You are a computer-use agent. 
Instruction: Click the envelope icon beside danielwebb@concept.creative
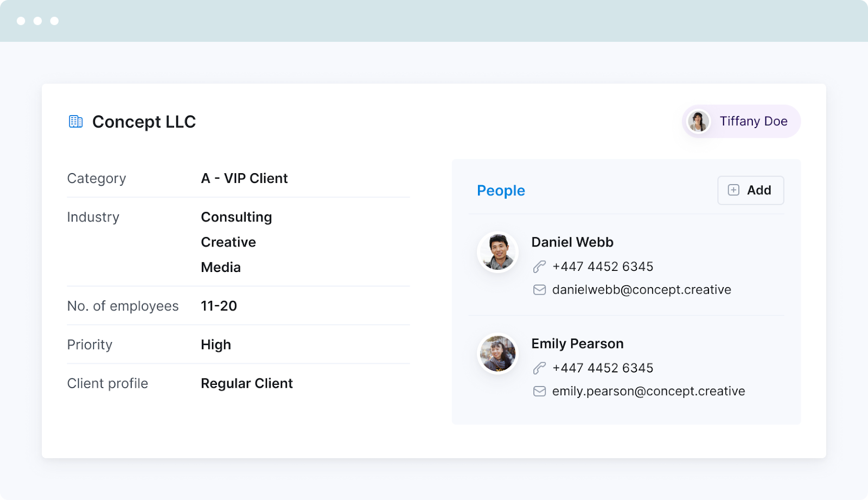539,290
